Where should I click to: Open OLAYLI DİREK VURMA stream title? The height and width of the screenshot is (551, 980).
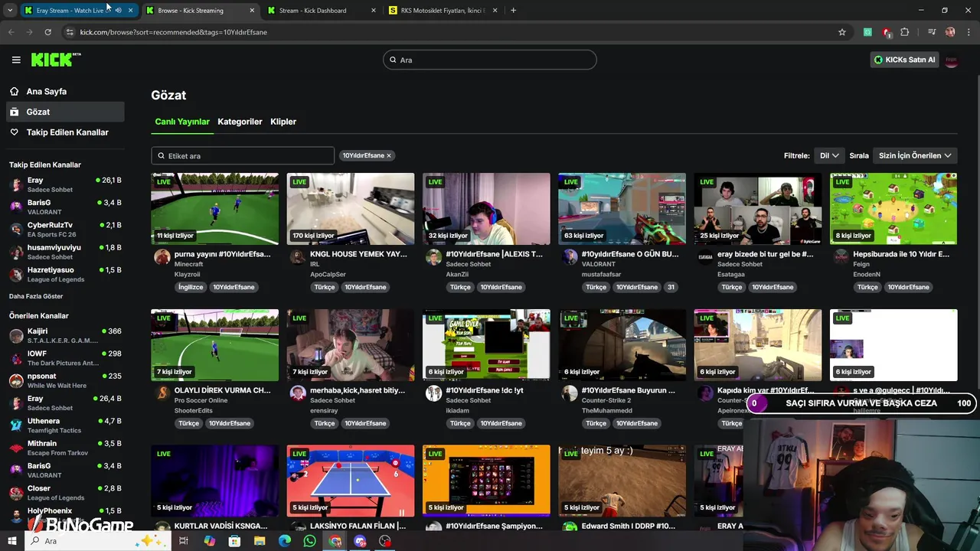coord(222,390)
